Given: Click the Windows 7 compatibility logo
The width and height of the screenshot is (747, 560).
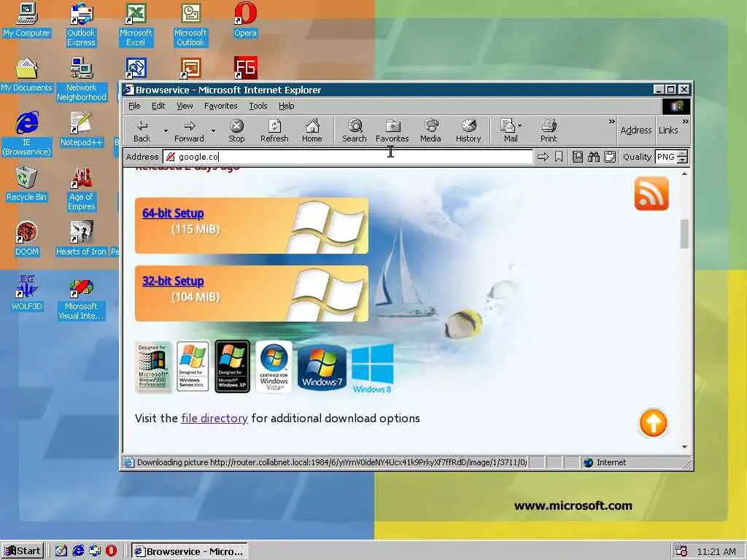Looking at the screenshot, I should (x=322, y=367).
